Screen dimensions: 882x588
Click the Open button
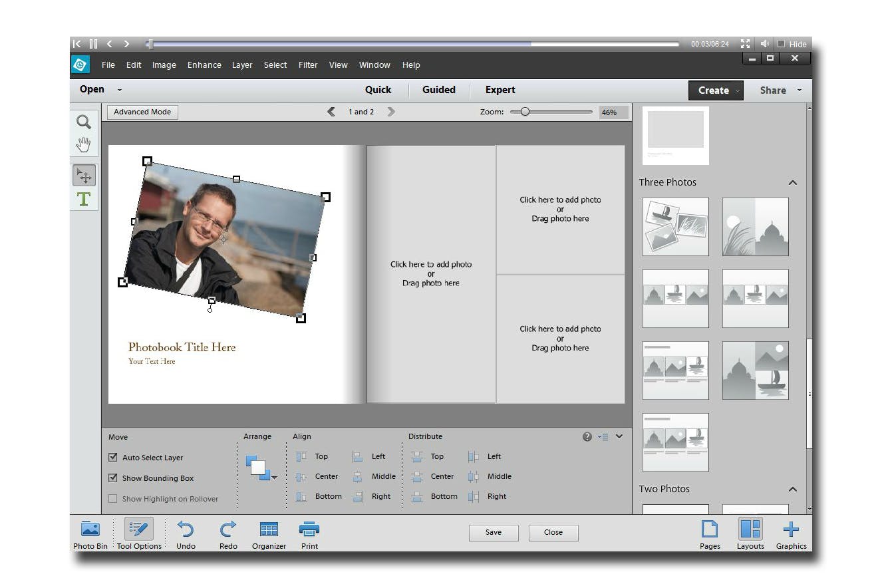(x=92, y=90)
